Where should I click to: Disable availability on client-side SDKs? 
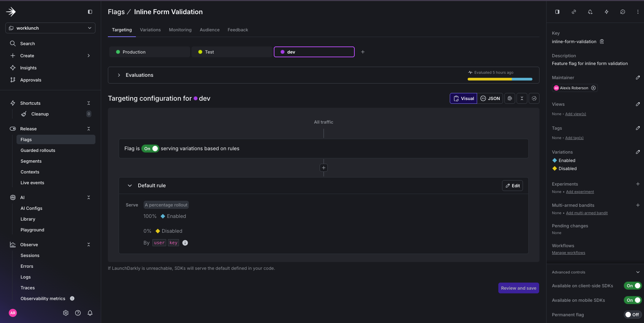632,286
